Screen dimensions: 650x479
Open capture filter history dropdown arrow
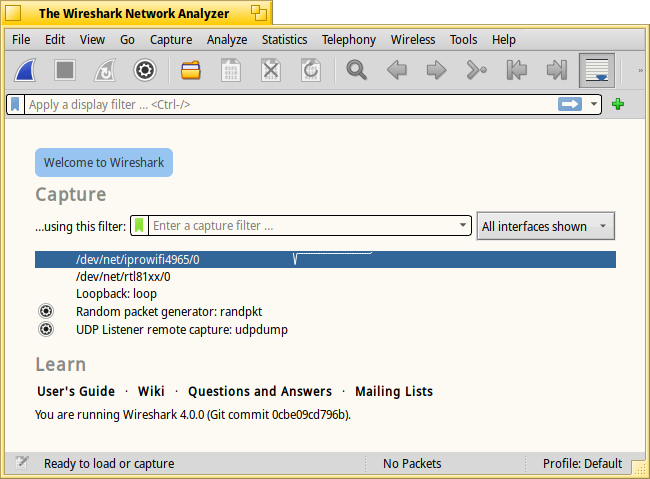point(463,225)
